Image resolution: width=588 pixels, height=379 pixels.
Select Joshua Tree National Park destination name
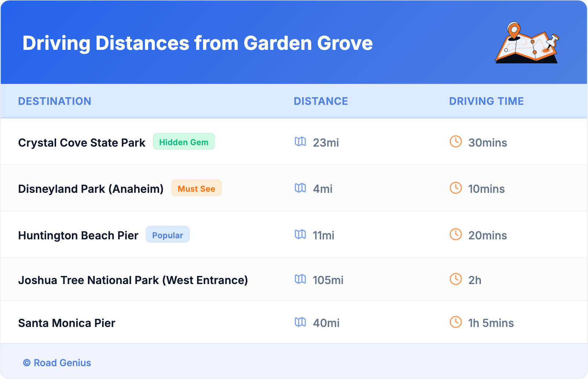click(x=133, y=280)
